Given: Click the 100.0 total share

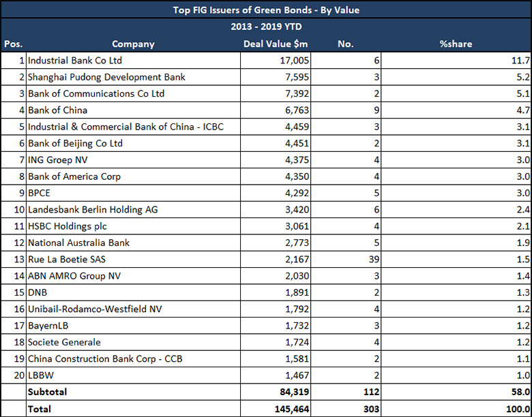Looking at the screenshot, I should [456, 410].
